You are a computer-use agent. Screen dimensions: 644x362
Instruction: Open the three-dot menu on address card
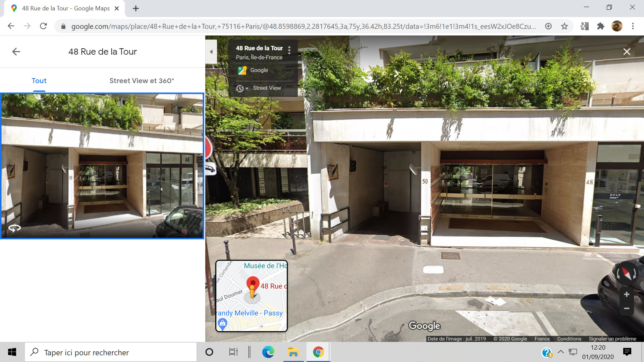(x=289, y=50)
